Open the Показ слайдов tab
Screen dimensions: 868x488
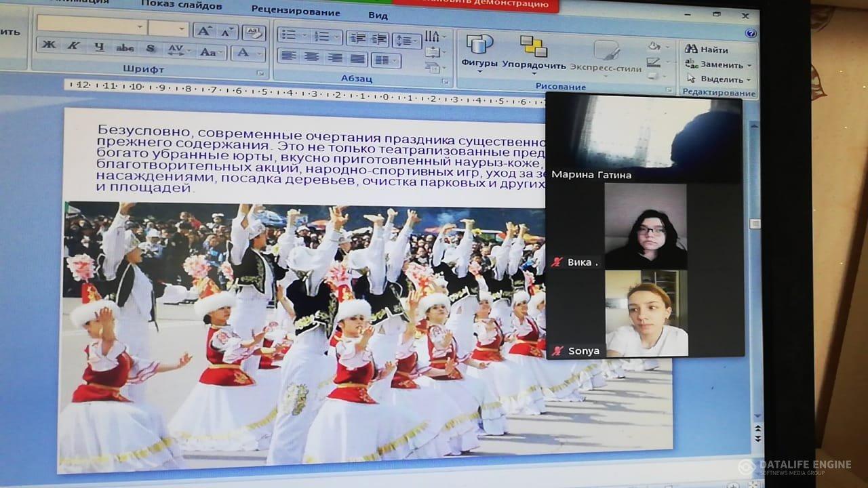tap(181, 6)
